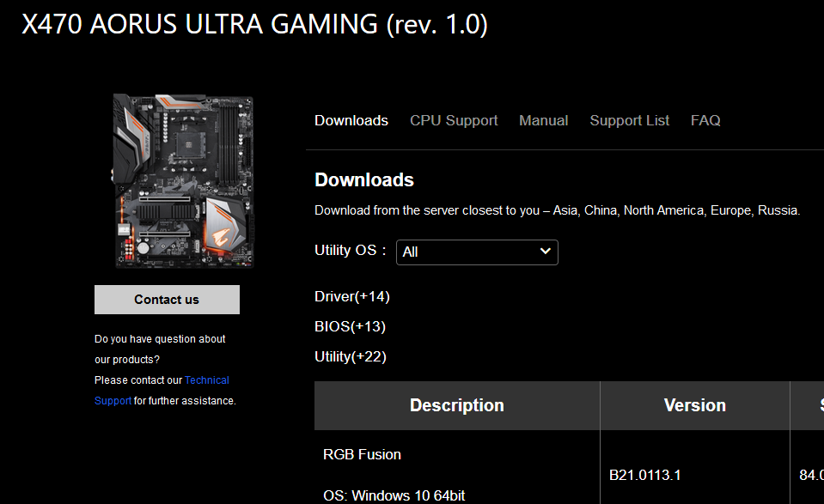Click the Contact us button
The height and width of the screenshot is (504, 824).
[x=167, y=300]
